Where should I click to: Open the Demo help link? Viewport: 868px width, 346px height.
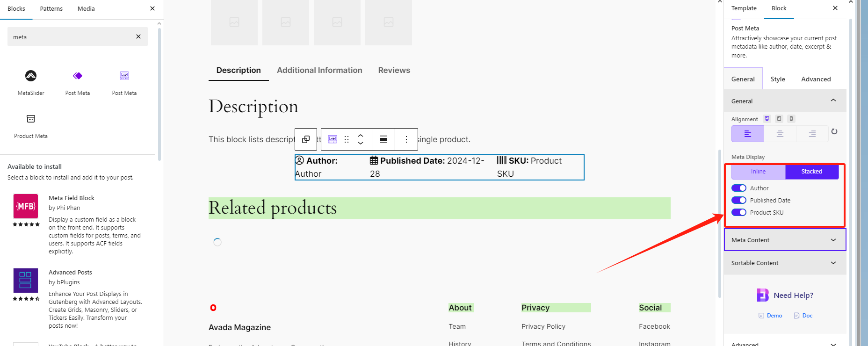770,316
